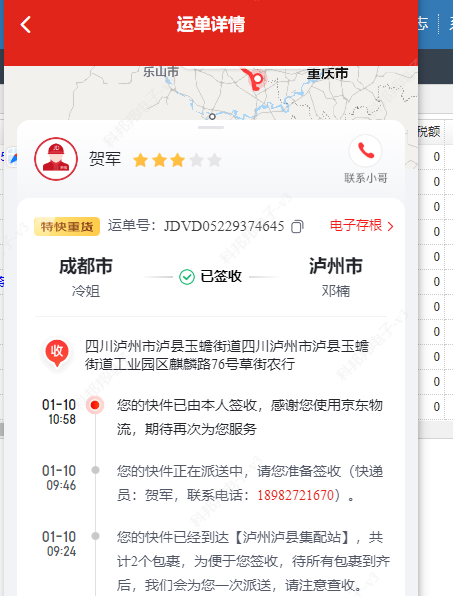The height and width of the screenshot is (596, 453).
Task: Click the 收 delivery address pin icon
Action: [57, 353]
